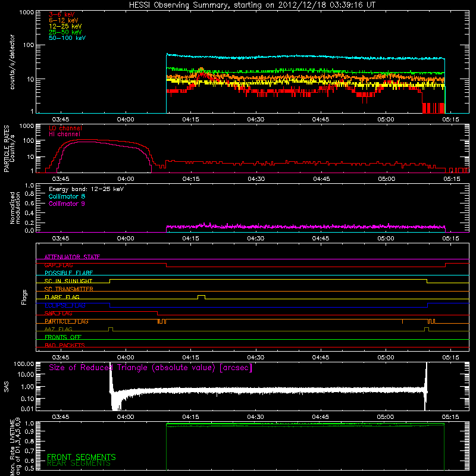Click the HESSI Observing Summary title text
The image size is (476, 476).
(252, 5)
